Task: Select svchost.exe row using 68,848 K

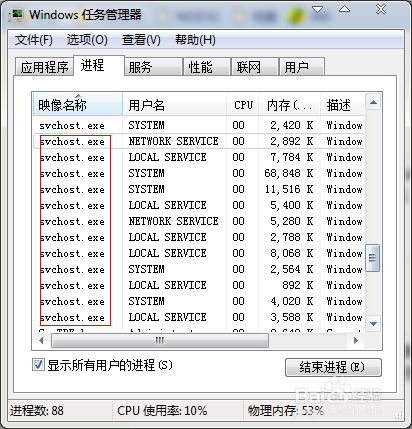Action: click(199, 173)
